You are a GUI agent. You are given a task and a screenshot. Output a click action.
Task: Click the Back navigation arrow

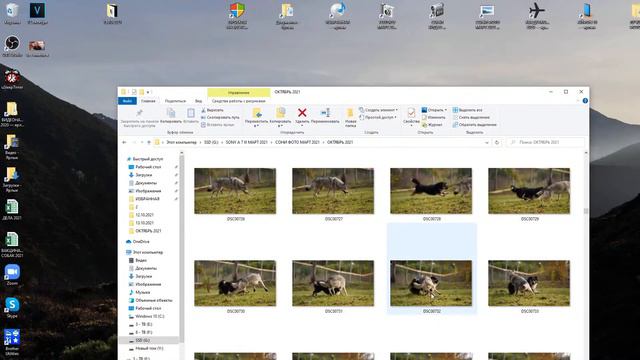click(x=124, y=142)
